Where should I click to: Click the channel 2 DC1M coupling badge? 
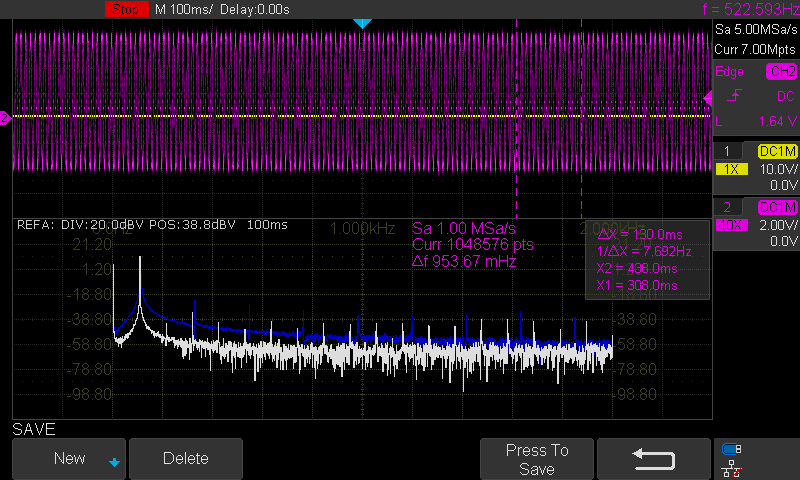[x=778, y=207]
